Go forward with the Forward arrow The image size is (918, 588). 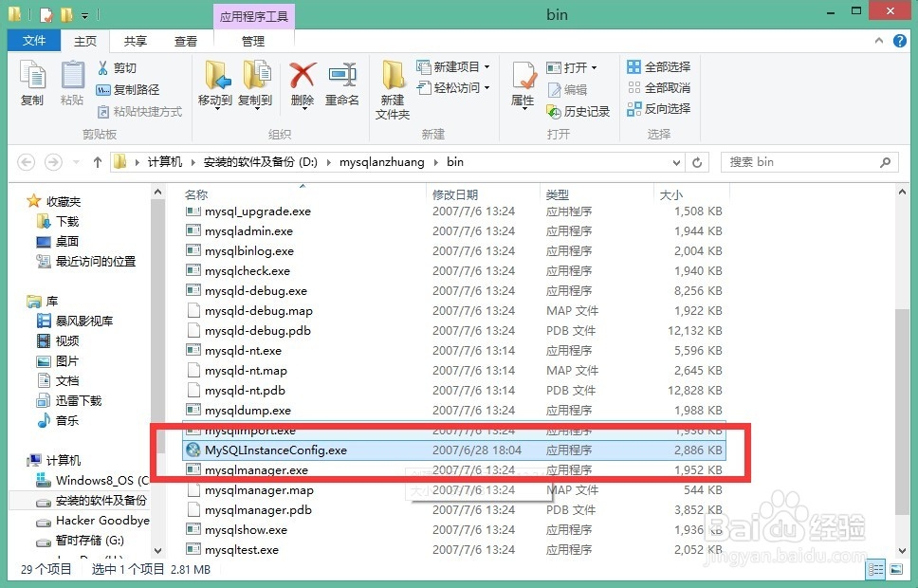point(53,162)
